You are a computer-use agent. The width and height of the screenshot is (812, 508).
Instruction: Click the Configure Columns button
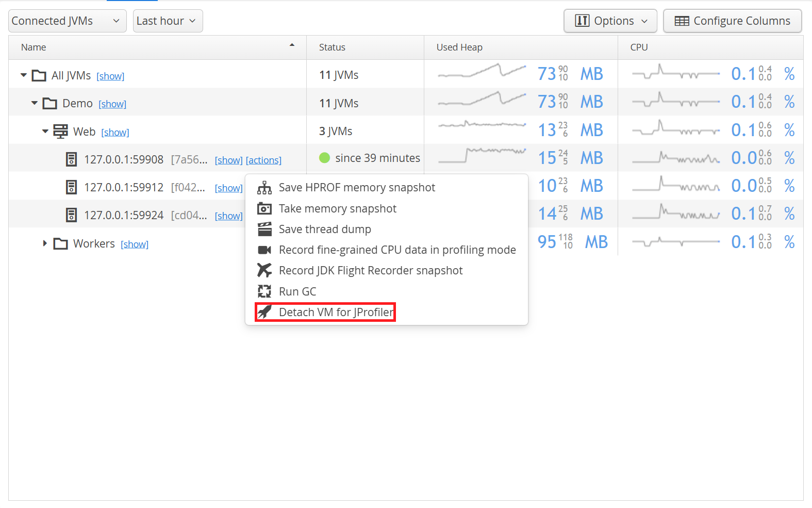[x=733, y=21]
